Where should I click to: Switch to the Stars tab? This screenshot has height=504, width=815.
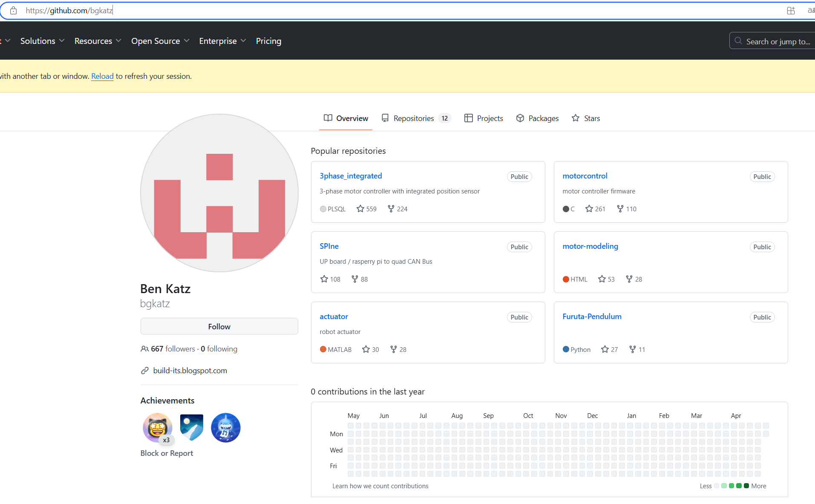(x=586, y=118)
